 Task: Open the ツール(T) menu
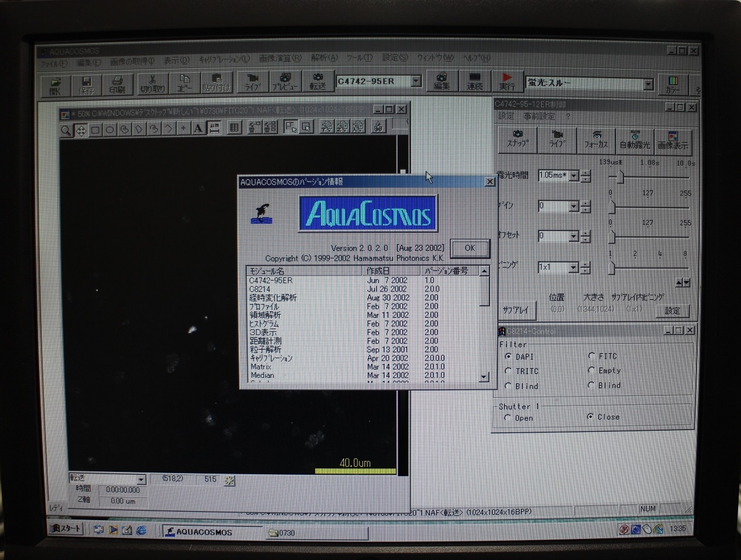pos(359,58)
